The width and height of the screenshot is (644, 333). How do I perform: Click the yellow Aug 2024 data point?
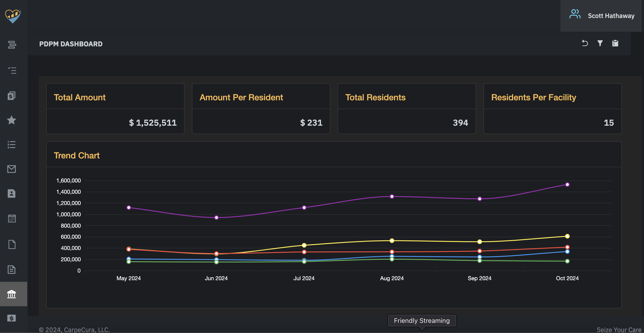(392, 241)
